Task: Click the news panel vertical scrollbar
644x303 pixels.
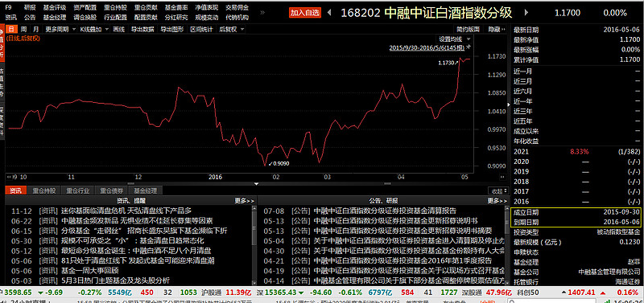Action: point(254,246)
